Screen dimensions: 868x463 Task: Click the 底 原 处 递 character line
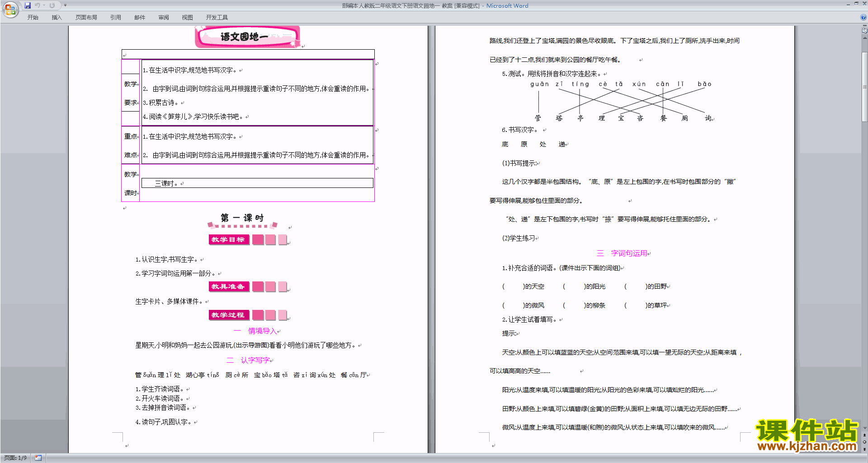coord(533,145)
